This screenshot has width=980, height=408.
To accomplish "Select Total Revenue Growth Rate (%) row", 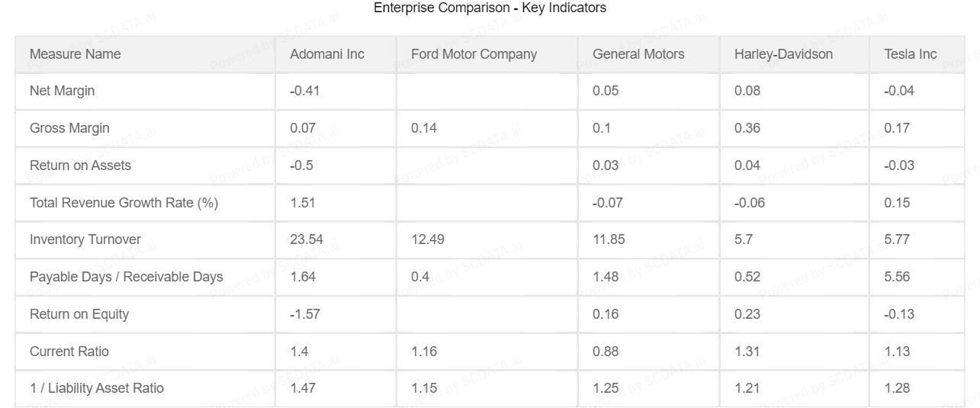I will [x=124, y=203].
